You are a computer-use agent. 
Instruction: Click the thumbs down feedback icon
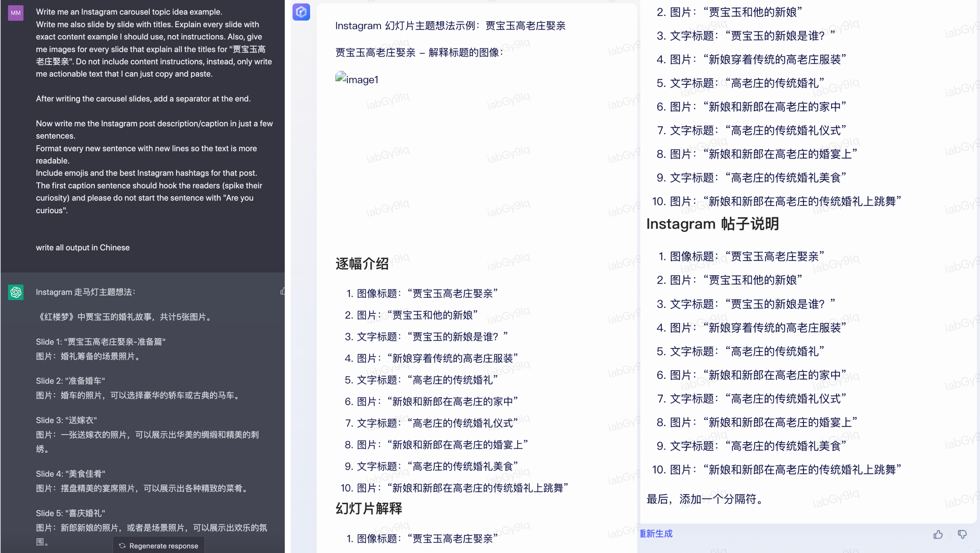coord(962,534)
